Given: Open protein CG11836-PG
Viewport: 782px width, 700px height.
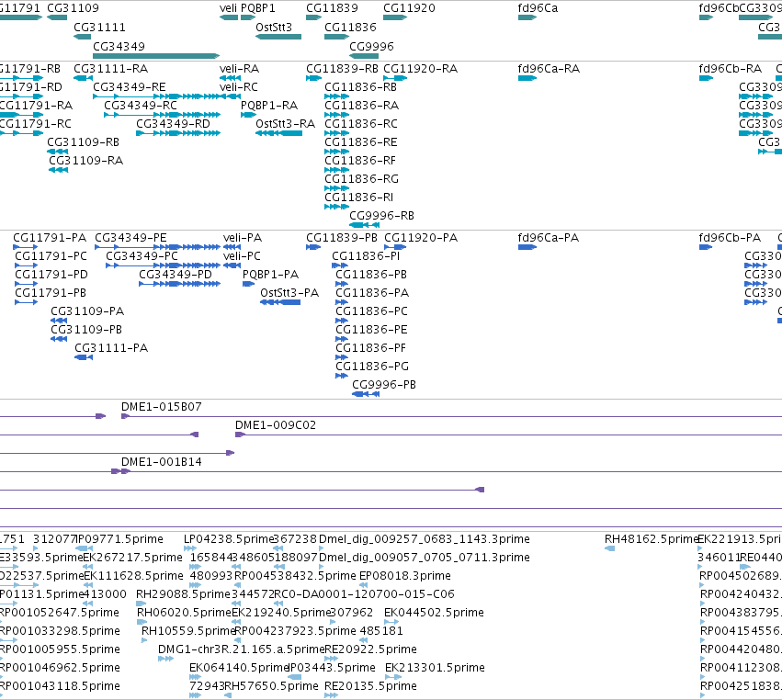Looking at the screenshot, I should pyautogui.click(x=372, y=366).
